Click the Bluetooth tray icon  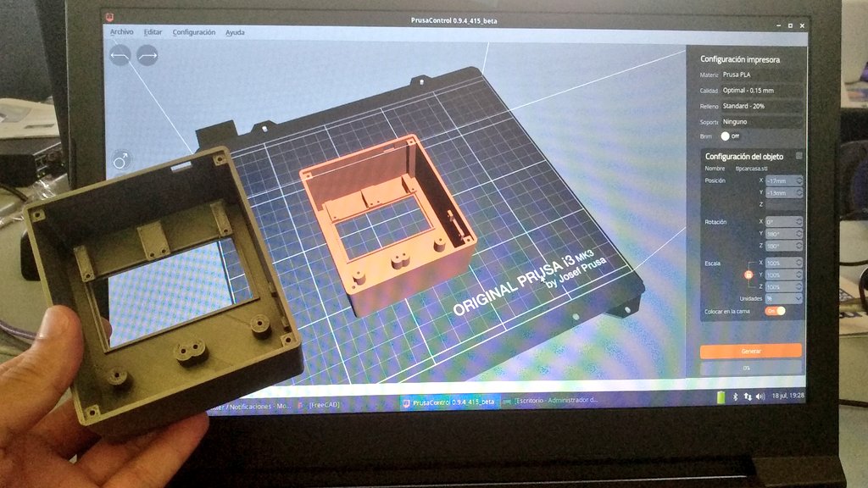pos(736,396)
